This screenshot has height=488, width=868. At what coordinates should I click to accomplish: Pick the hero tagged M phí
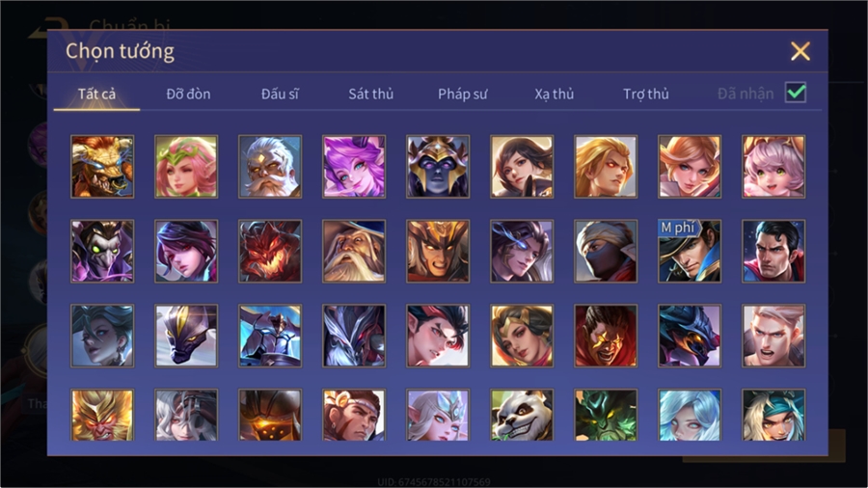tap(690, 251)
